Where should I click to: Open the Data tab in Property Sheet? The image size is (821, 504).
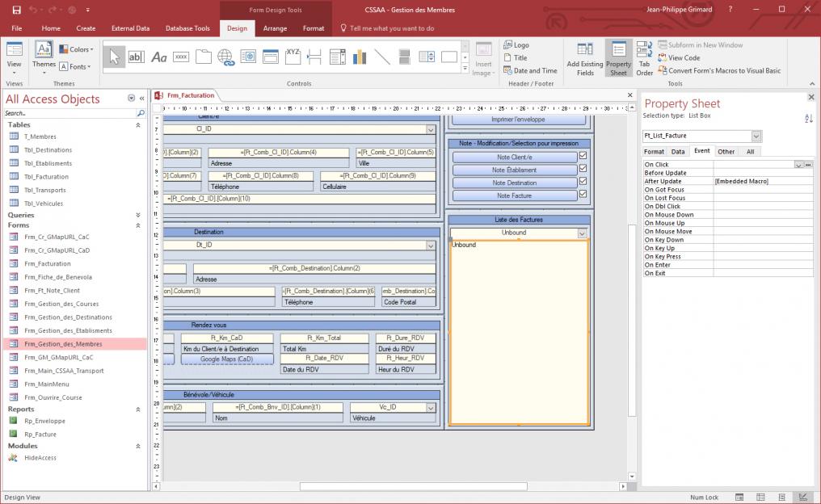tap(678, 151)
